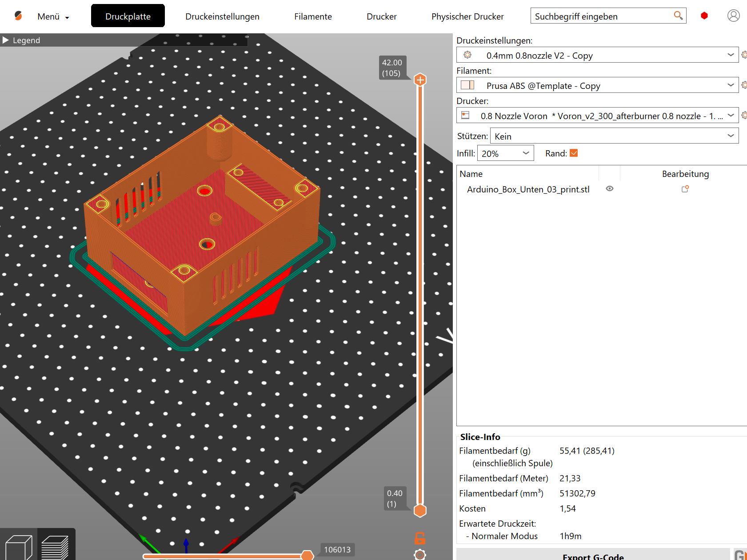Open the user account icon

coord(734,16)
